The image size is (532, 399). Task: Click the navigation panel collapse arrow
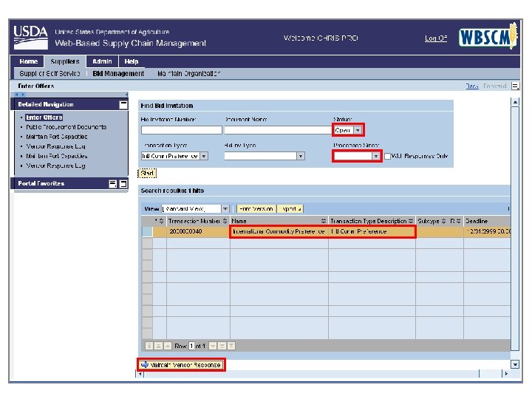(126, 95)
